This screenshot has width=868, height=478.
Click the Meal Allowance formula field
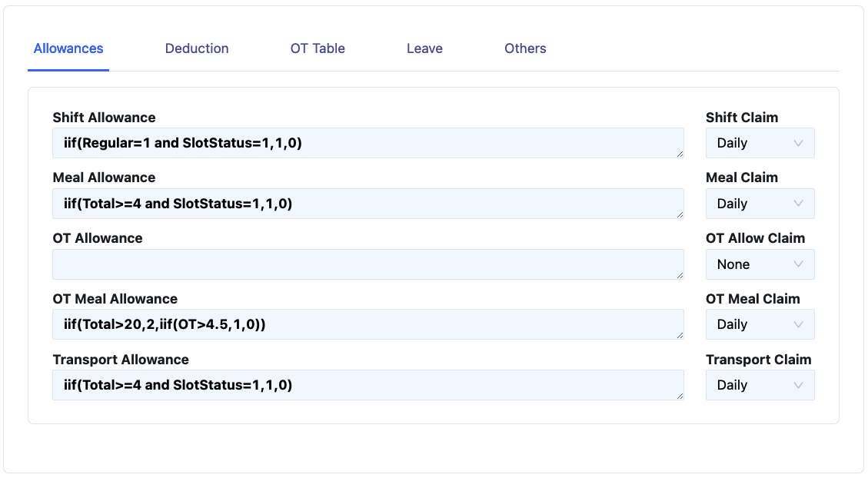pos(367,204)
